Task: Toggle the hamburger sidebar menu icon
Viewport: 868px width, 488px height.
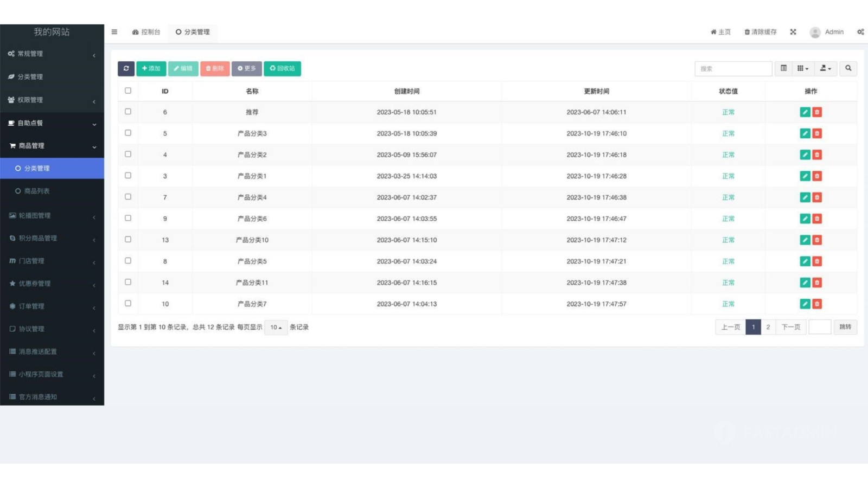Action: (x=114, y=32)
